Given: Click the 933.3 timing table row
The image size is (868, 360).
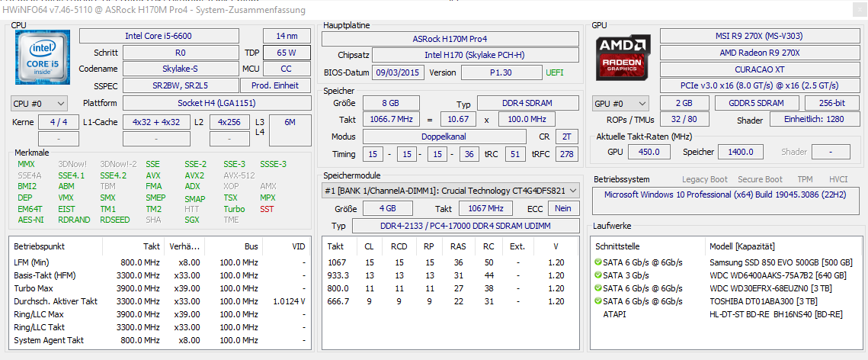Looking at the screenshot, I should pyautogui.click(x=450, y=275).
